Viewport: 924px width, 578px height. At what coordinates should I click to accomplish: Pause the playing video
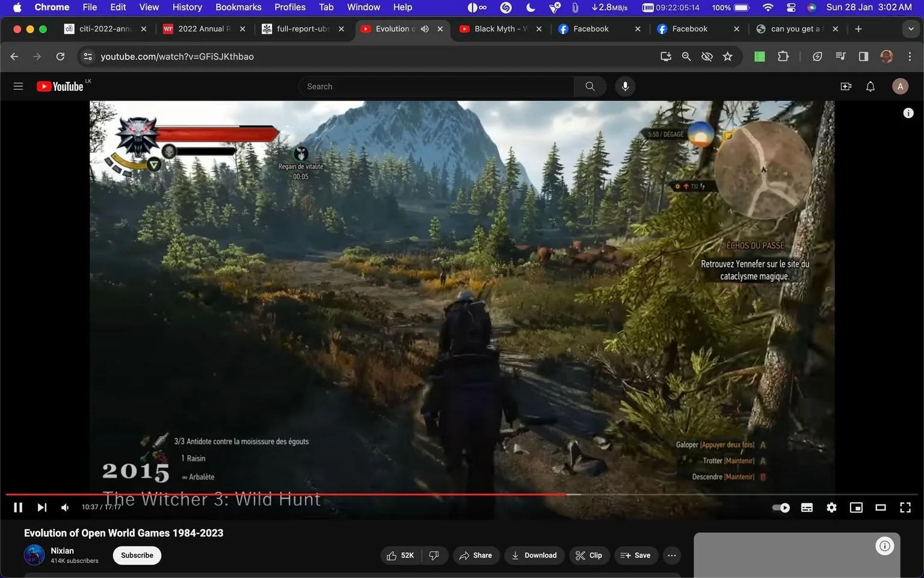(18, 507)
